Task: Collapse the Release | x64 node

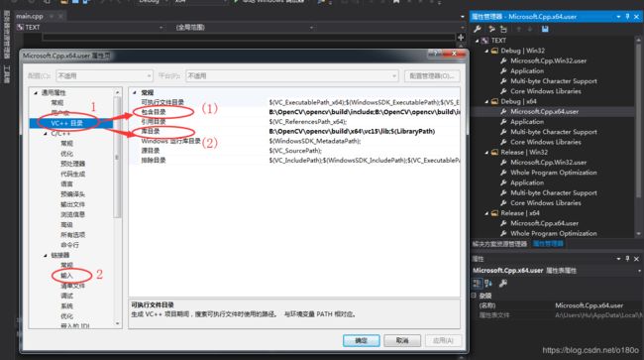Action: click(486, 213)
